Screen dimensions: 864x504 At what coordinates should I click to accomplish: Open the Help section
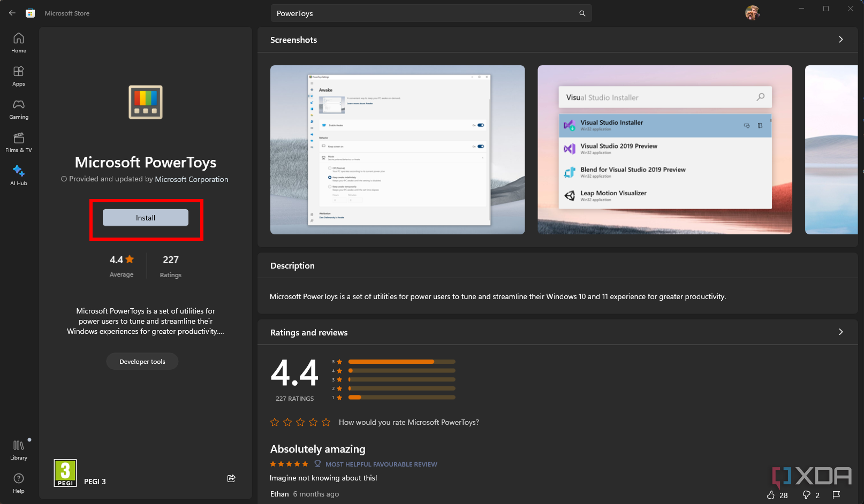click(19, 483)
